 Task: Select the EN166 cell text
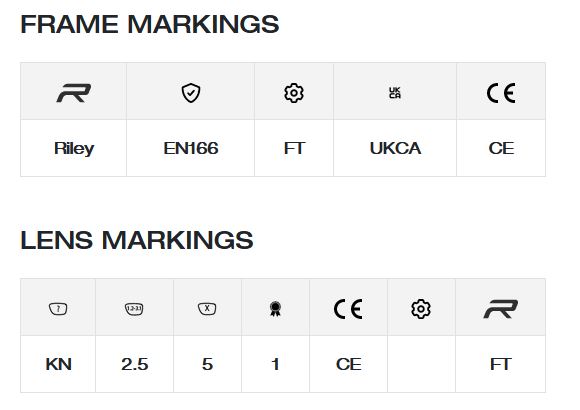(x=191, y=148)
